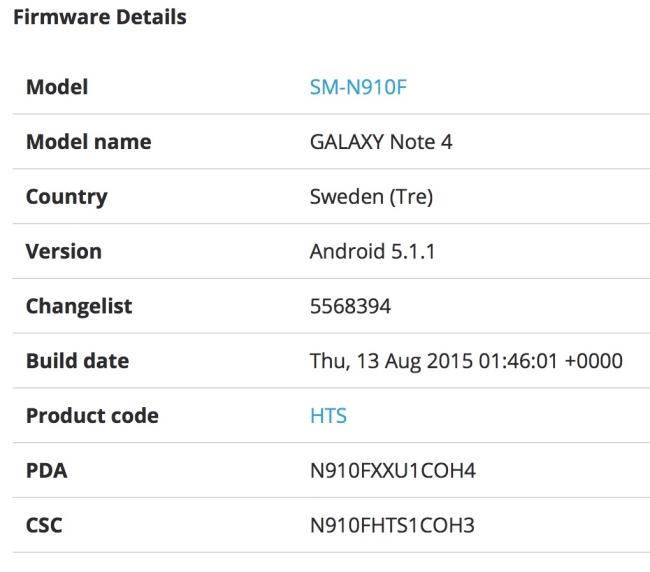Select the 13 Aug 2015 build date value
The image size is (650, 572).
[x=466, y=360]
